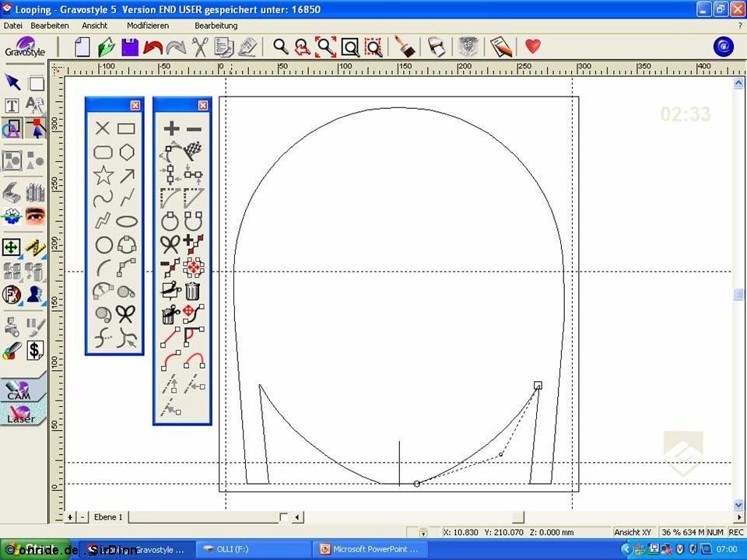747x560 pixels.
Task: Click the plus add-layer button
Action: (x=70, y=516)
